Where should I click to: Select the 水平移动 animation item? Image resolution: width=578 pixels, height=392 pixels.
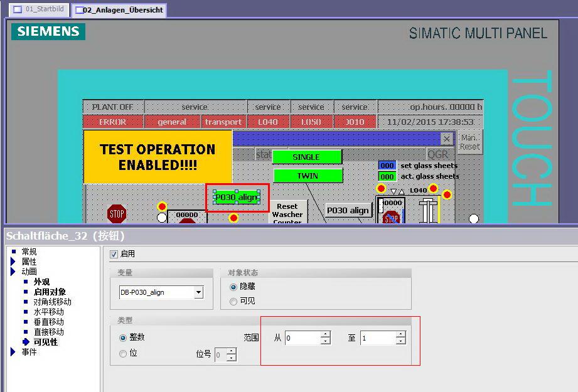click(49, 312)
